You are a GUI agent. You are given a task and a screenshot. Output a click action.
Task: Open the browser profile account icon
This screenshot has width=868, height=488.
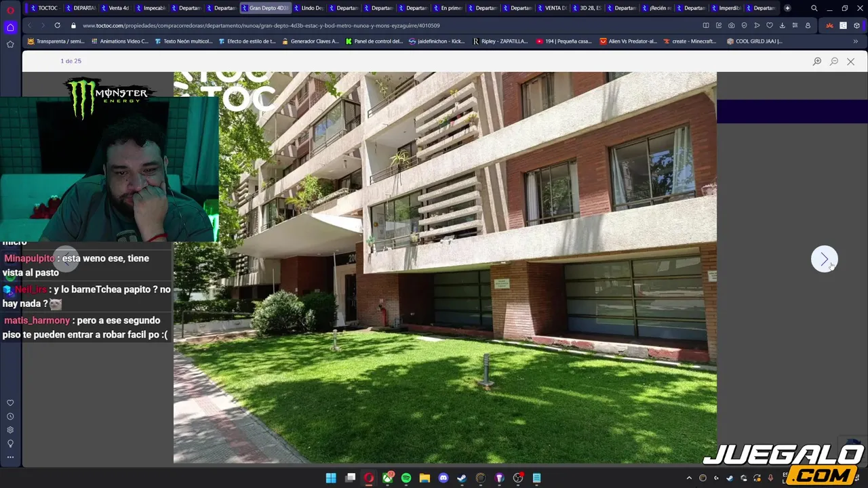point(808,26)
